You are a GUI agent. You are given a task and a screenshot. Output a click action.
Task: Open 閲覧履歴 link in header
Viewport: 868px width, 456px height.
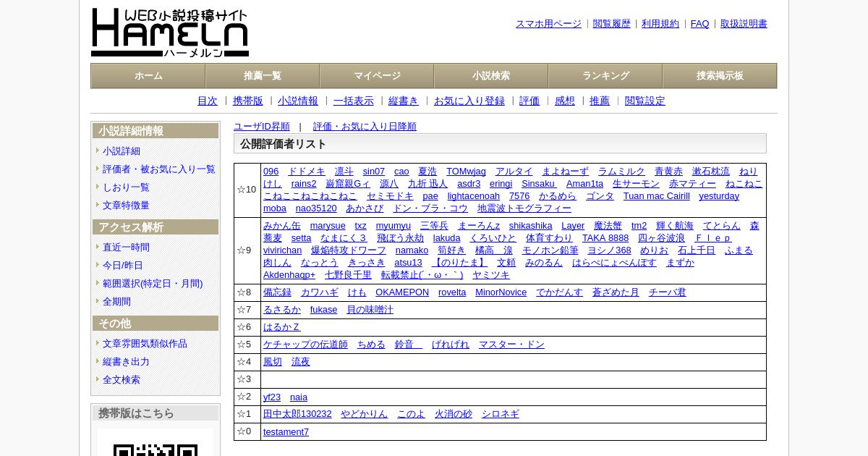612,24
